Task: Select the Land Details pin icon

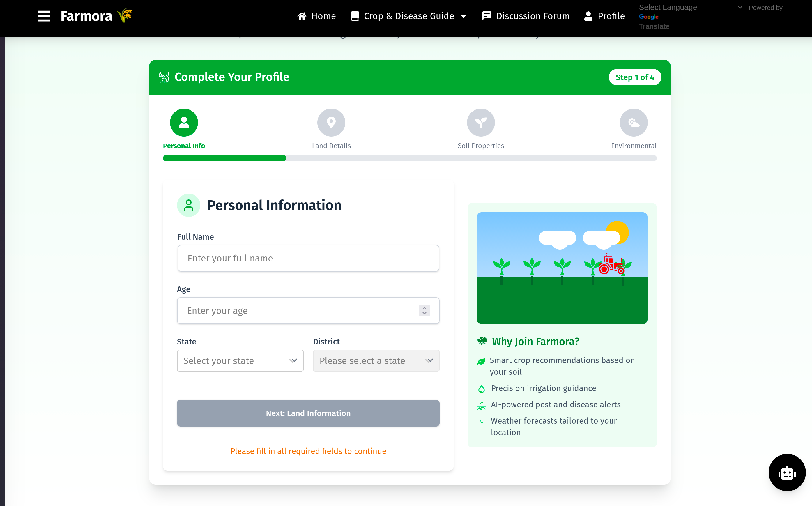Action: (331, 123)
